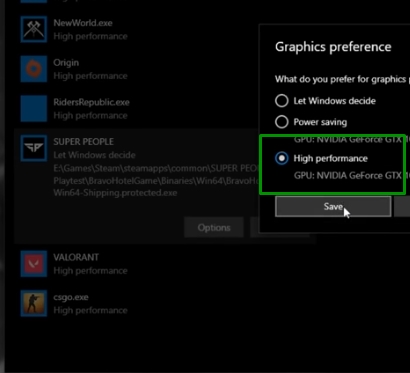Image resolution: width=410 pixels, height=373 pixels.
Task: Choose the Power saving radio option
Action: 282,122
